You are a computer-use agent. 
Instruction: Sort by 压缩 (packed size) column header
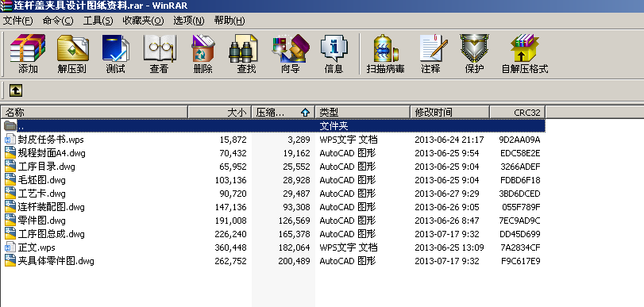click(x=283, y=112)
